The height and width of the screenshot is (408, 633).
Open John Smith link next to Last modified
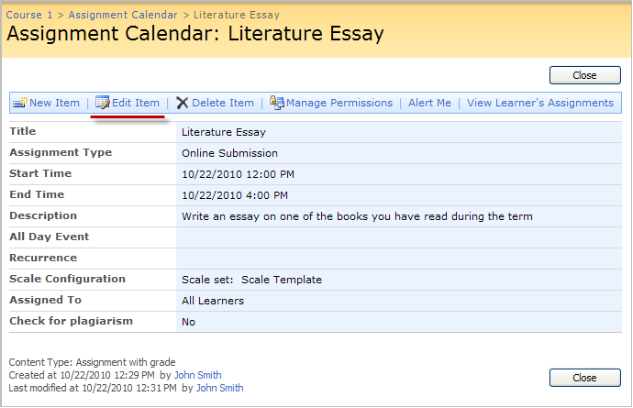(220, 388)
